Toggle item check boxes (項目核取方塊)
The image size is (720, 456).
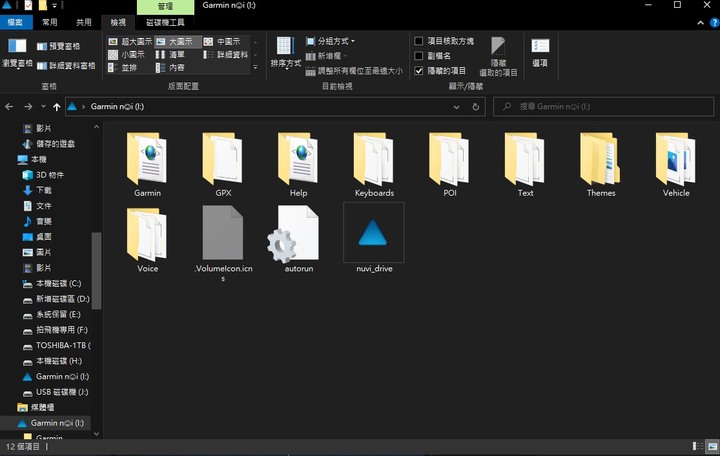(x=444, y=41)
